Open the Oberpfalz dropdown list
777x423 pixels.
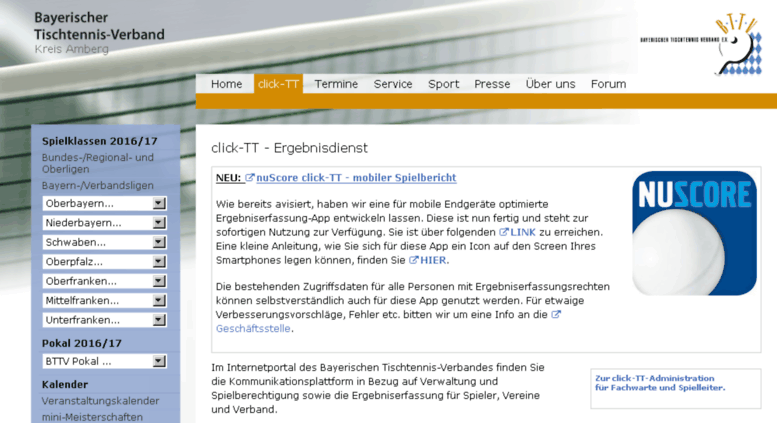tap(105, 262)
